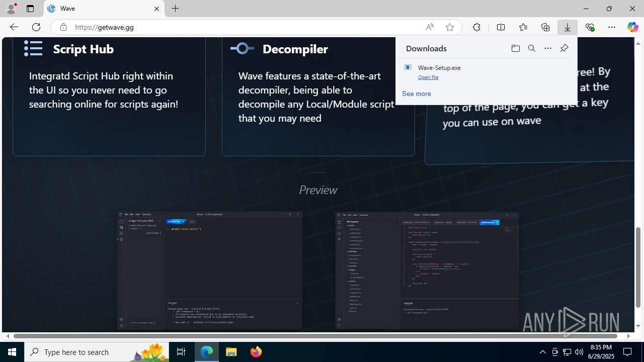This screenshot has height=362, width=644.
Task: Add this page to favorites
Action: point(450,27)
